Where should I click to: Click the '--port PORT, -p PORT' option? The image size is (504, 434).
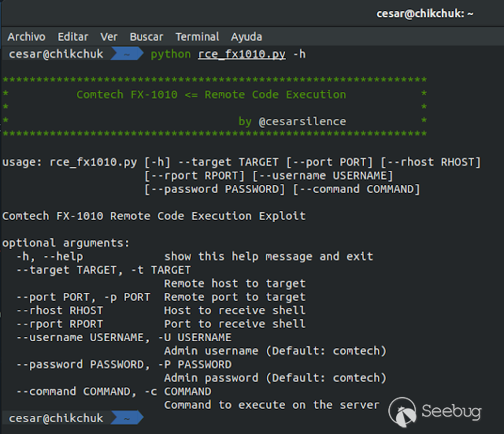click(x=83, y=297)
